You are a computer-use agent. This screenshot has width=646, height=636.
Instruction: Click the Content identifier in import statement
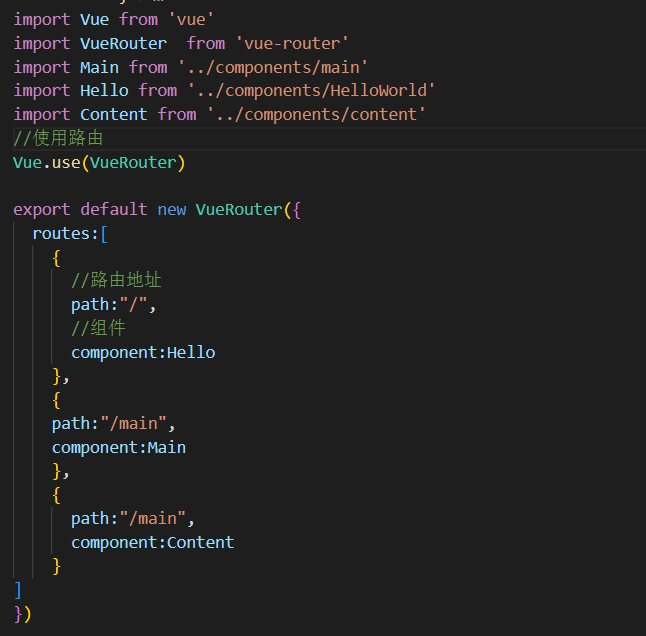click(x=114, y=114)
